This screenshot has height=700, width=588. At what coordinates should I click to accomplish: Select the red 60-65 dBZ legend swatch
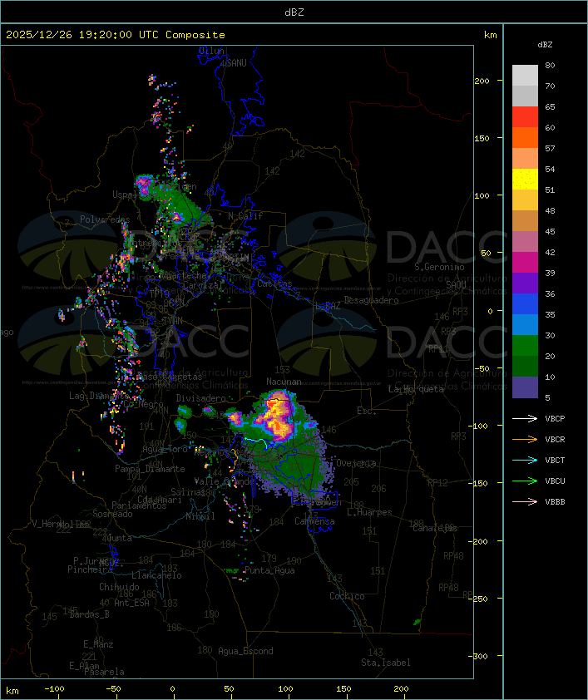pyautogui.click(x=525, y=117)
